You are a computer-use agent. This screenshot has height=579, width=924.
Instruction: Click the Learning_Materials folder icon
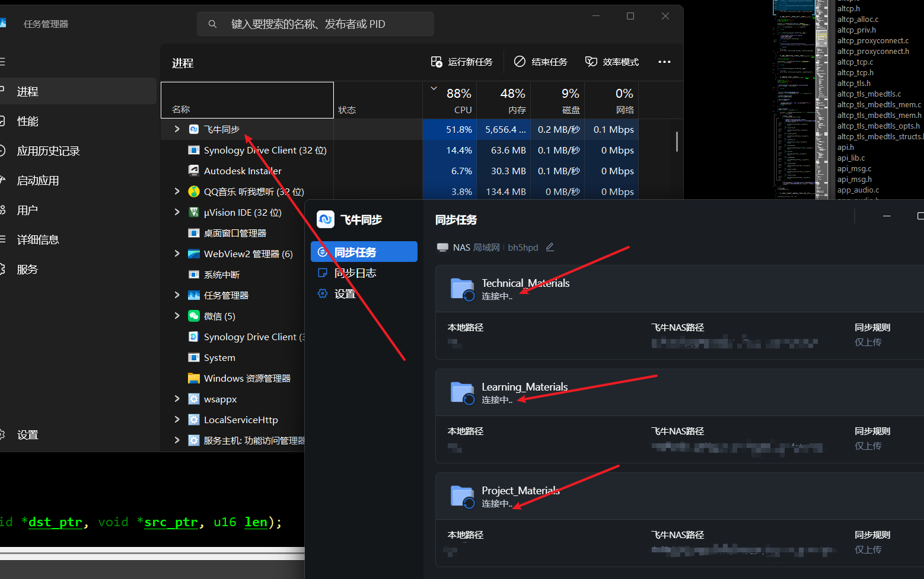[463, 393]
